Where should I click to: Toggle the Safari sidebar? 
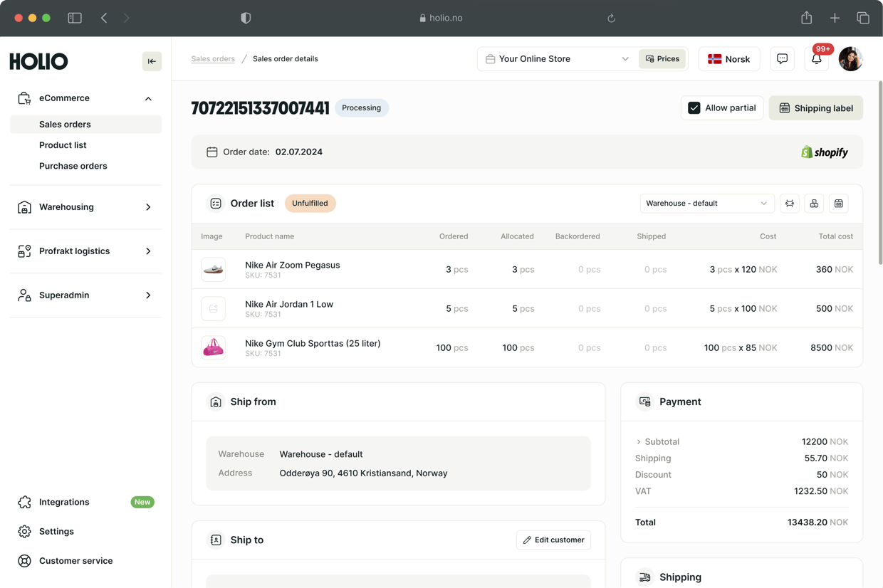(x=75, y=18)
